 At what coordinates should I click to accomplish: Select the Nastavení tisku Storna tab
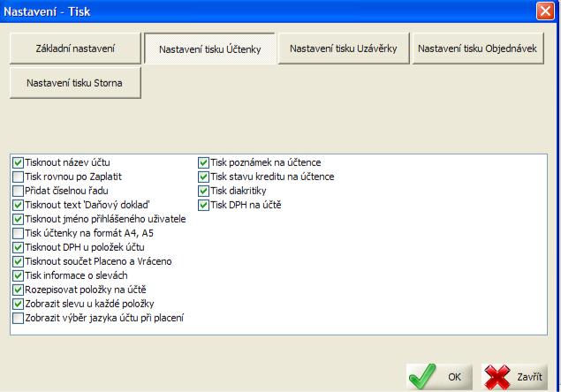coord(75,84)
